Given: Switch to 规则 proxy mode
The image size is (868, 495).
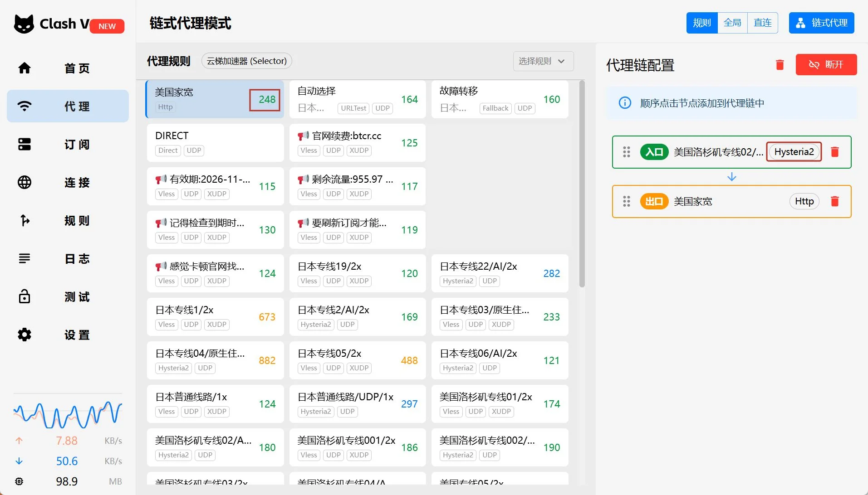Looking at the screenshot, I should coord(702,23).
